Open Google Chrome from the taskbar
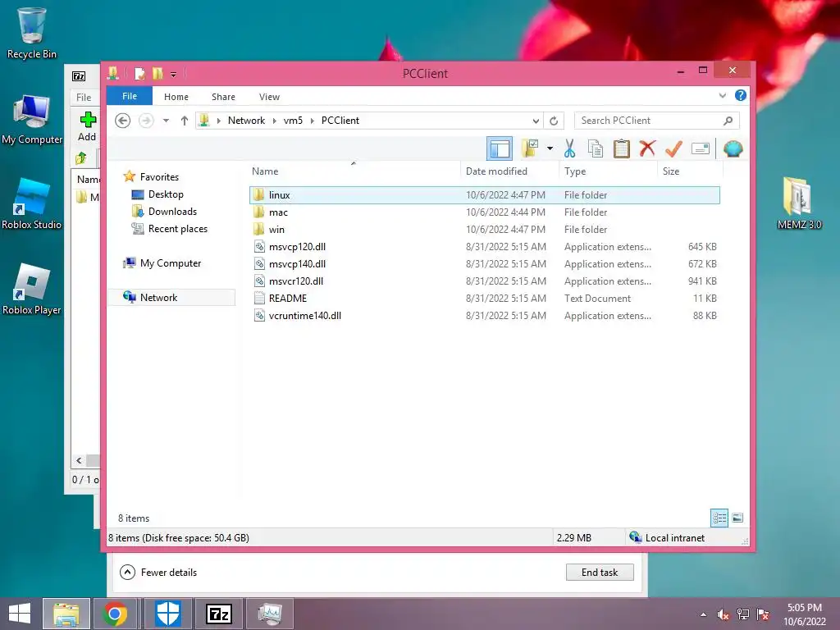This screenshot has height=630, width=840. [x=115, y=614]
